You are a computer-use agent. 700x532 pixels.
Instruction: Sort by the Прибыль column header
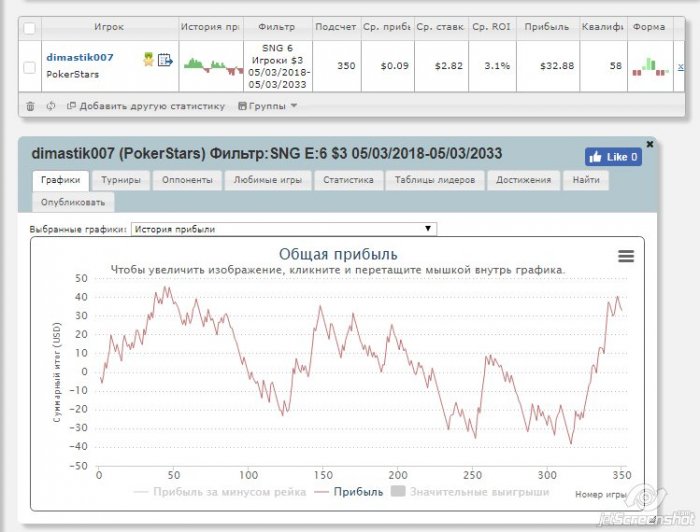(x=547, y=27)
